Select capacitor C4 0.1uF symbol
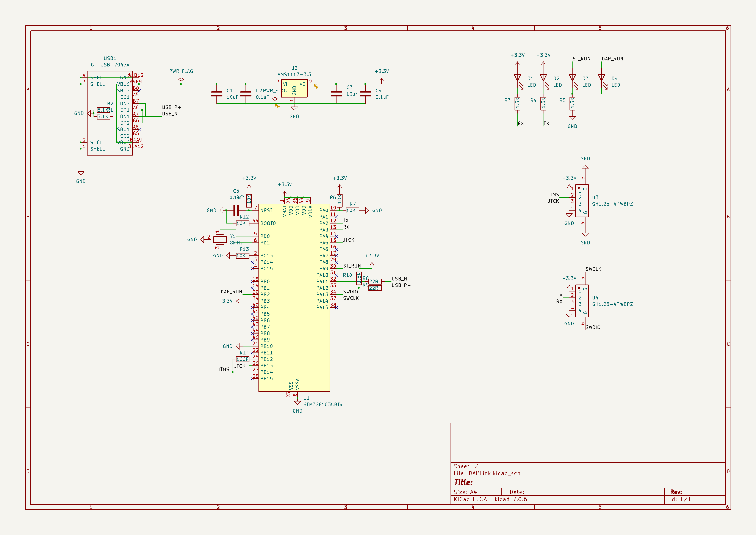This screenshot has height=535, width=756. (x=365, y=94)
